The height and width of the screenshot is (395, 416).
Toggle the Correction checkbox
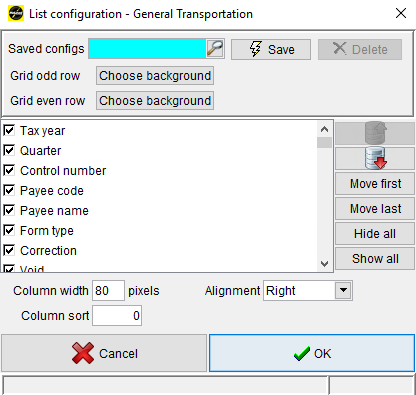[9, 250]
